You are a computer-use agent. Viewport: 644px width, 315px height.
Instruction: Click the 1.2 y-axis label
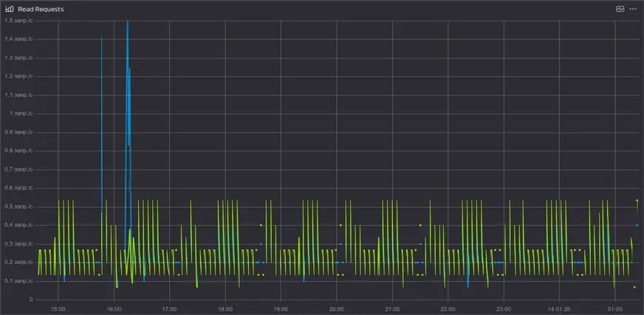coord(19,76)
